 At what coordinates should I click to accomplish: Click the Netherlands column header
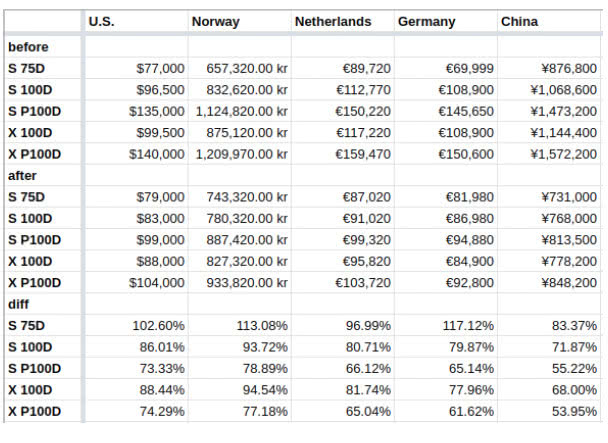coord(342,21)
